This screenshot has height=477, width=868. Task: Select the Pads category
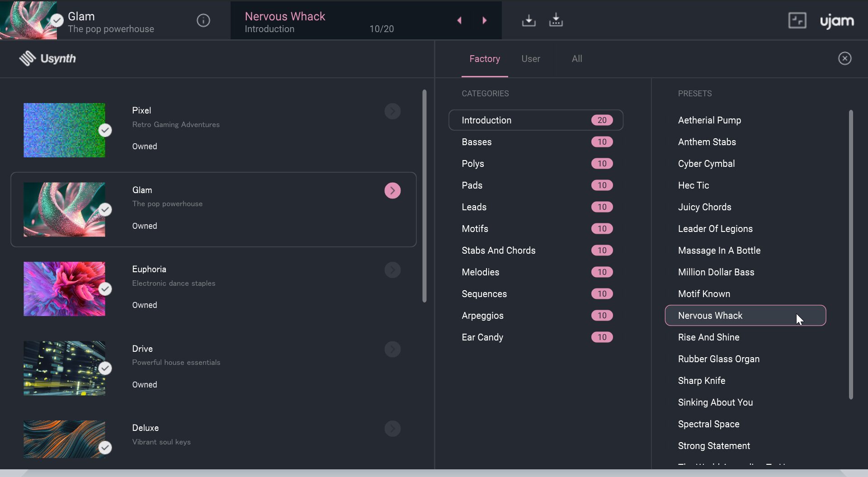pos(536,185)
